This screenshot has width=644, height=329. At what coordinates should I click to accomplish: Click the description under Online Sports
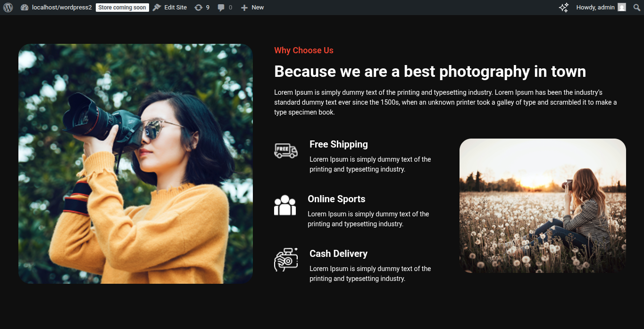(x=368, y=219)
